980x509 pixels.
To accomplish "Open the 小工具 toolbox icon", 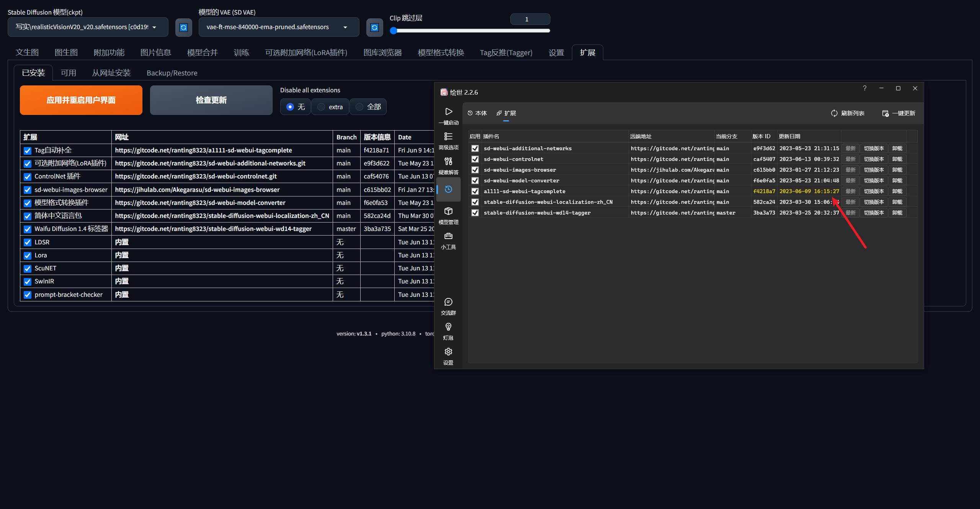I will tap(448, 236).
